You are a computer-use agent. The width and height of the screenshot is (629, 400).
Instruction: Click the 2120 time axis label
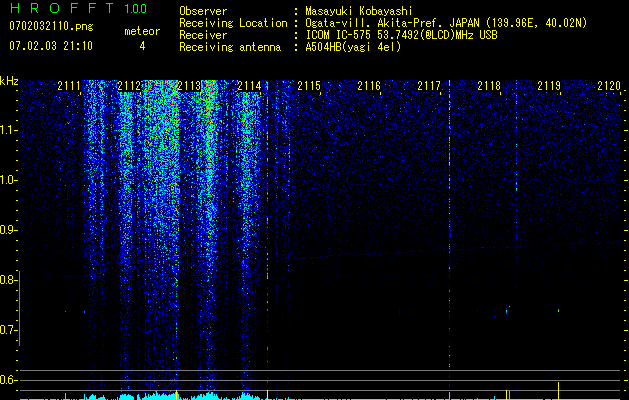(609, 86)
